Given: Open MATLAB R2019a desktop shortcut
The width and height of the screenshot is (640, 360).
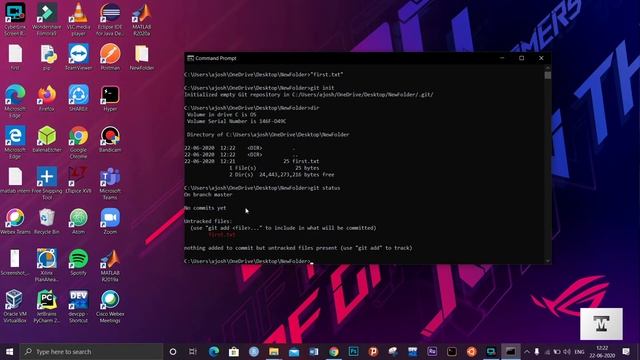Looking at the screenshot, I should click(x=110, y=264).
